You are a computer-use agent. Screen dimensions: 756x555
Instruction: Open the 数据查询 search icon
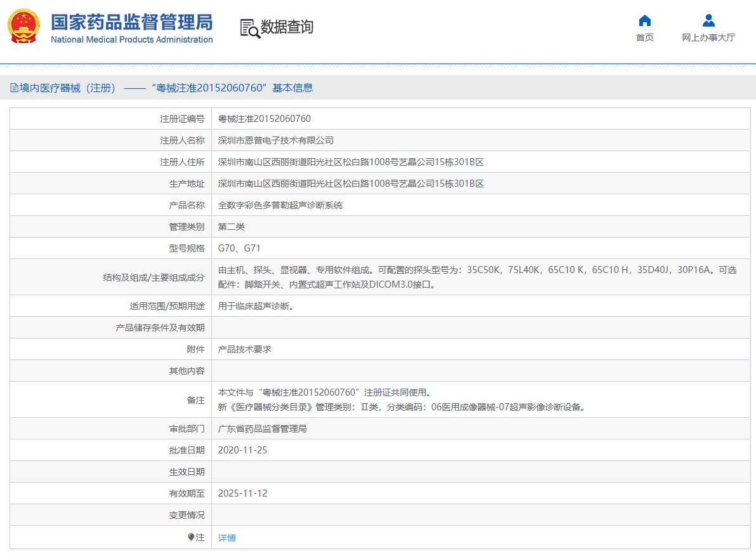tap(249, 29)
